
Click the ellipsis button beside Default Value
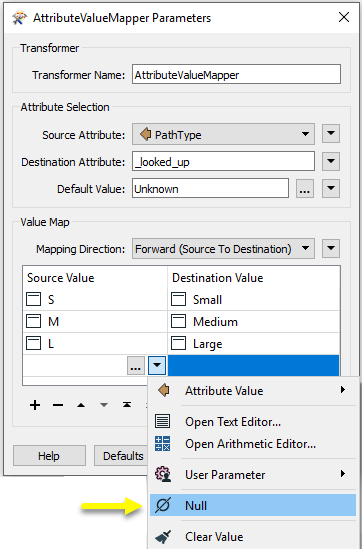pos(305,189)
